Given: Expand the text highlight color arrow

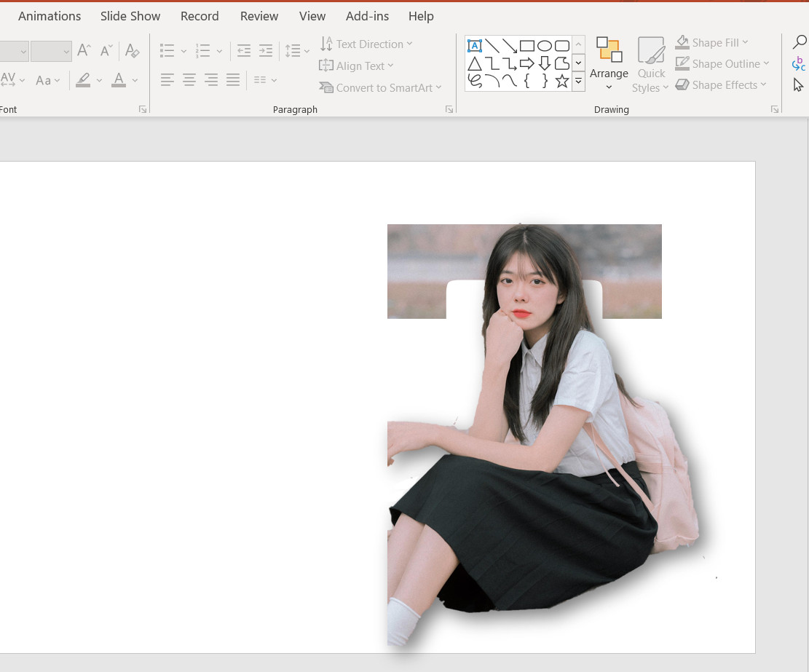Looking at the screenshot, I should pos(99,81).
